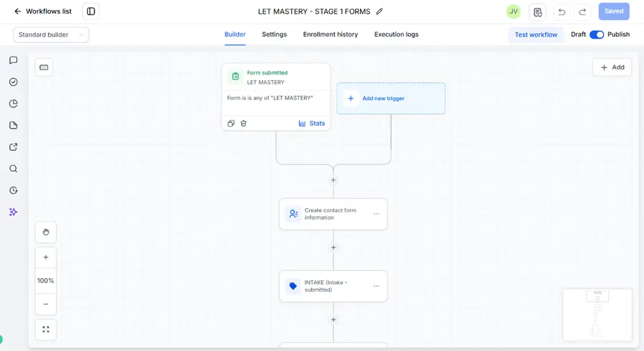644x351 pixels.
Task: Open the Standard builder dropdown
Action: (51, 35)
